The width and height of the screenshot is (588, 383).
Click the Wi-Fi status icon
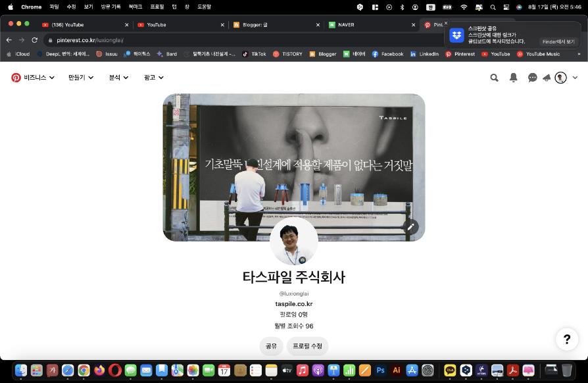click(x=464, y=7)
